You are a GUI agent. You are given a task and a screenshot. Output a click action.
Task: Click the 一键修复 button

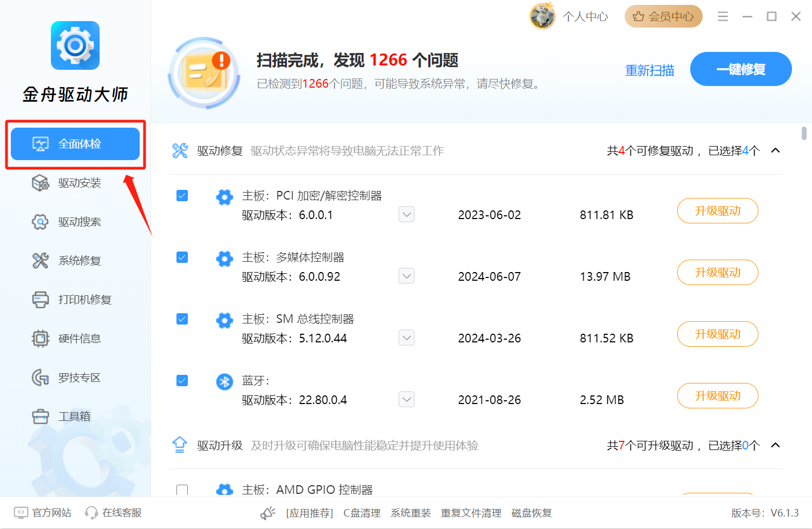(x=741, y=69)
